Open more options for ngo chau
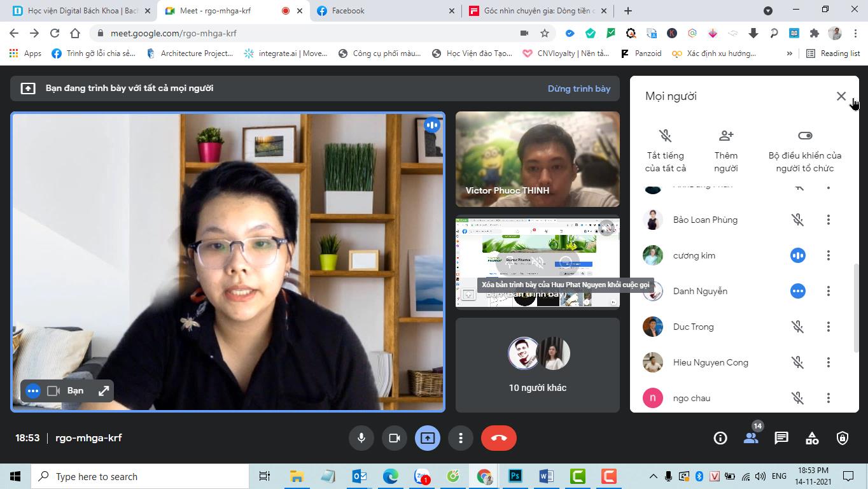868x489 pixels. 828,398
